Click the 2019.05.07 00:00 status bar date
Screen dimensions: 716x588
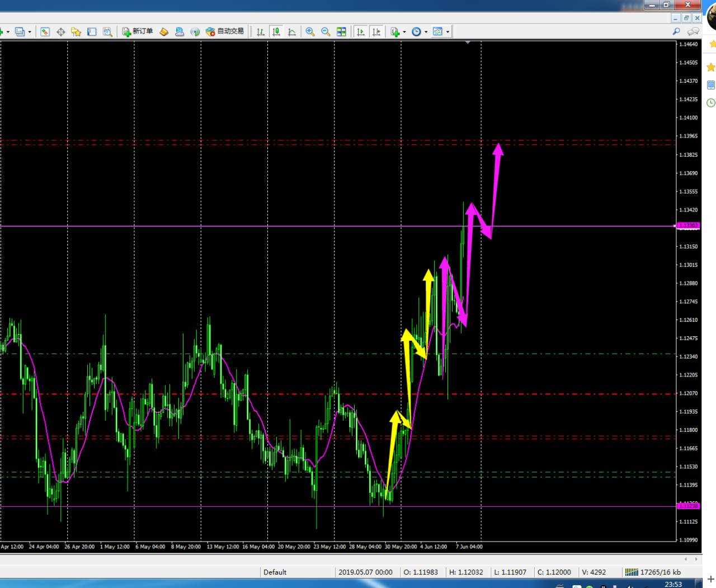coord(365,572)
